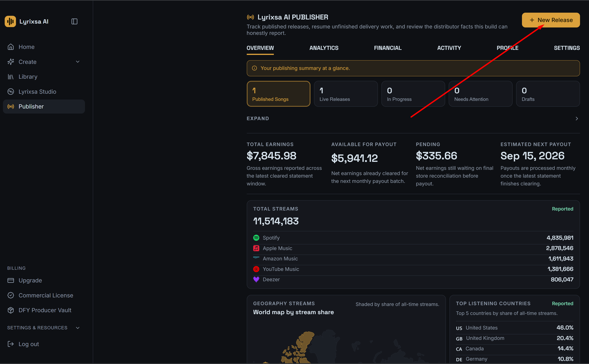
Task: Select the Published Songs card
Action: point(279,94)
